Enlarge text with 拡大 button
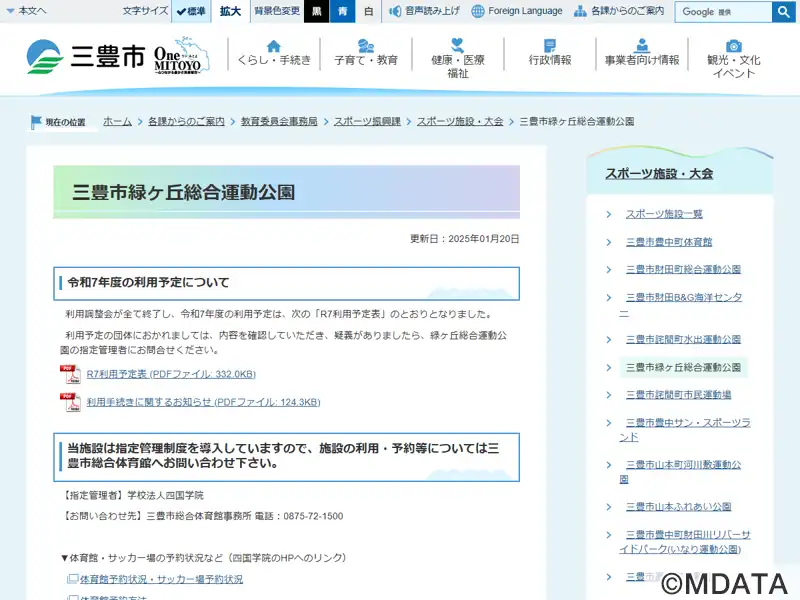Screen dimensions: 800x600 230,11
